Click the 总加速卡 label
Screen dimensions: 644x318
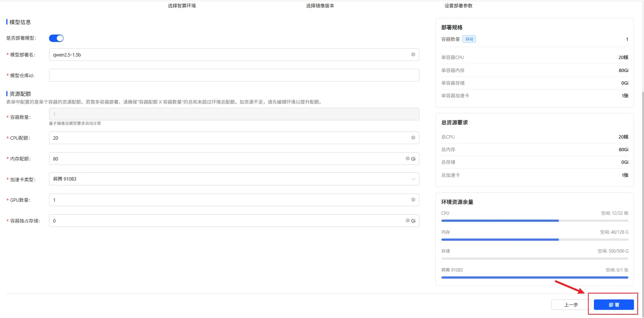[451, 175]
